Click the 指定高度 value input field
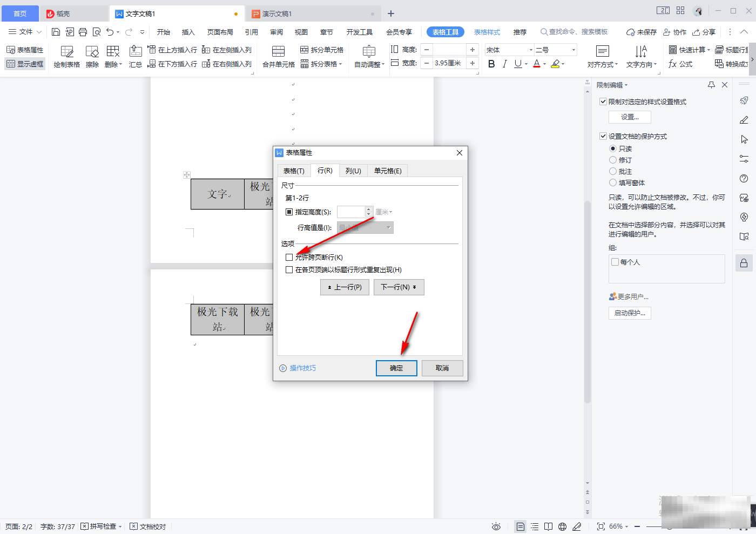The width and height of the screenshot is (756, 534). [351, 212]
